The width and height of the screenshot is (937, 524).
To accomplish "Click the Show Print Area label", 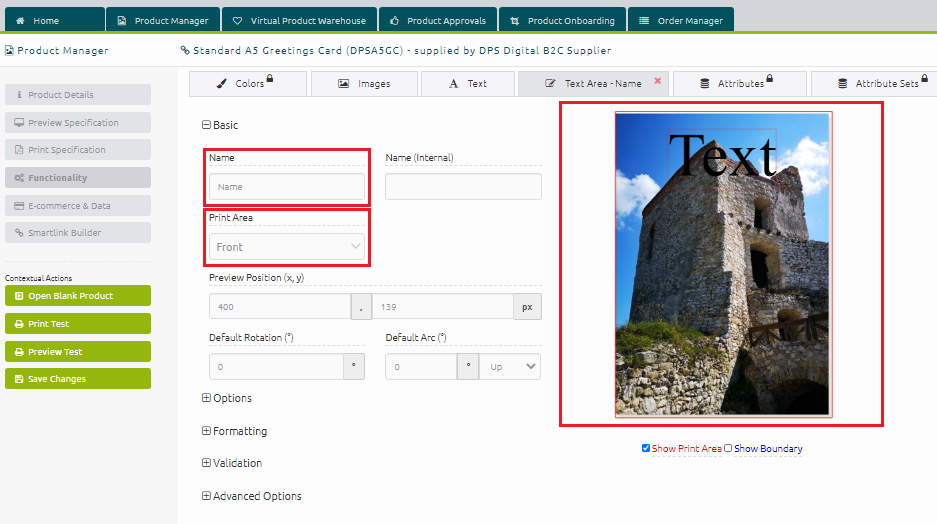I will (687, 448).
